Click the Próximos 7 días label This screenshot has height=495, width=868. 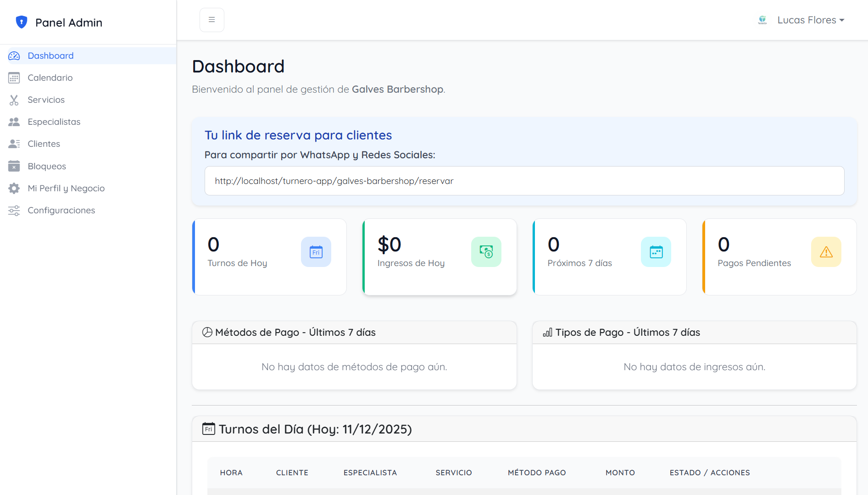580,263
